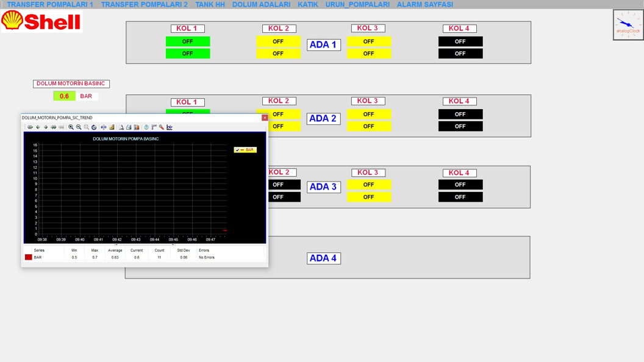Click the KOL 4 label in ADA 3
644x362 pixels.
tap(460, 173)
